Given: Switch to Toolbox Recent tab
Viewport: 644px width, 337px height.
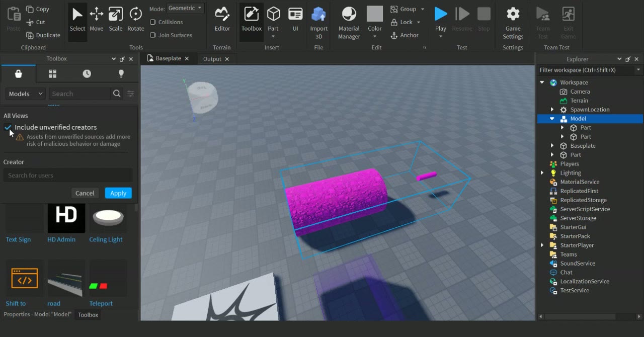Looking at the screenshot, I should (x=87, y=74).
